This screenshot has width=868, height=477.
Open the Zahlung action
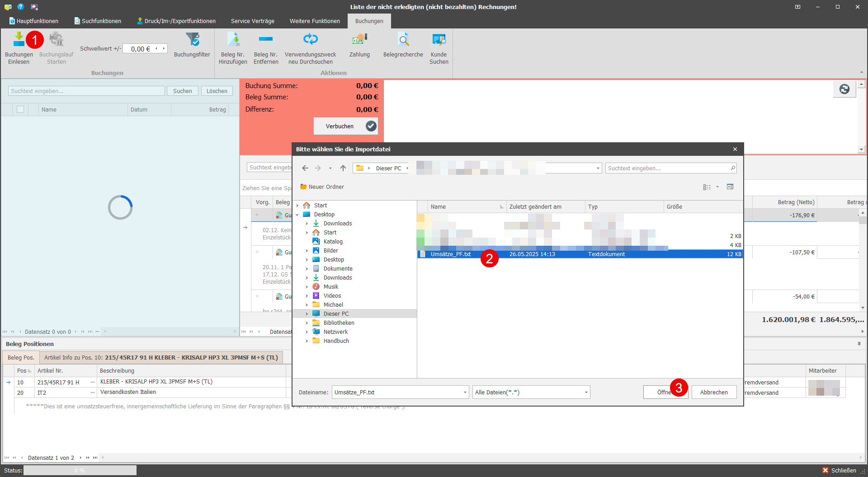click(359, 45)
